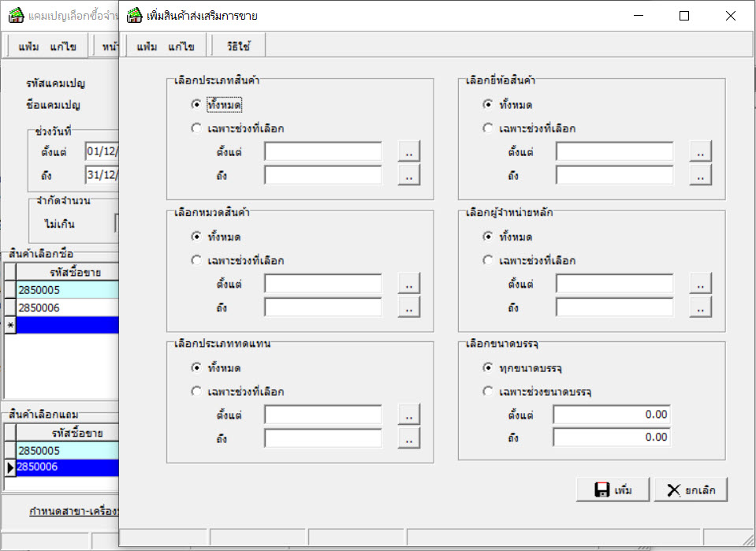The height and width of the screenshot is (551, 756).
Task: Click the ตั้งแต่ field under เลือกขนาดบรรจุ
Action: pyautogui.click(x=611, y=415)
